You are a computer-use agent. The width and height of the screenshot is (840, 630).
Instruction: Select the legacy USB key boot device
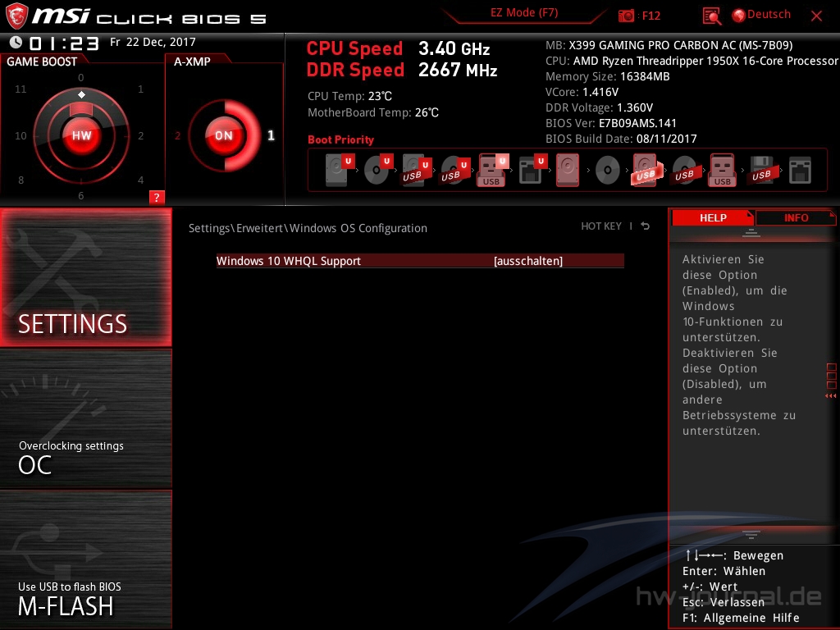[723, 170]
